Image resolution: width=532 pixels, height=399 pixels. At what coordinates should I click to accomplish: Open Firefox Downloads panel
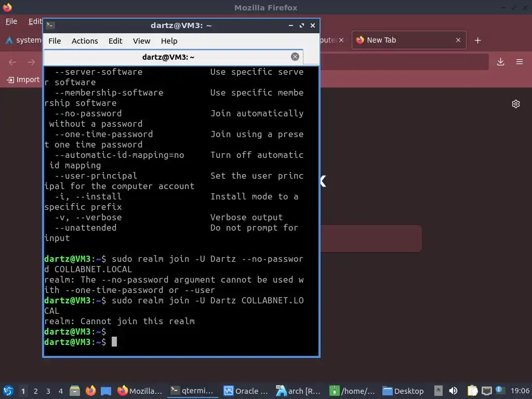(x=500, y=62)
